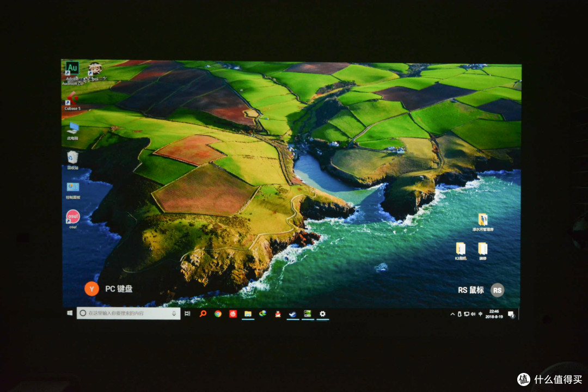The width and height of the screenshot is (588, 392).
Task: Open Settings gear on the taskbar
Action: (322, 314)
